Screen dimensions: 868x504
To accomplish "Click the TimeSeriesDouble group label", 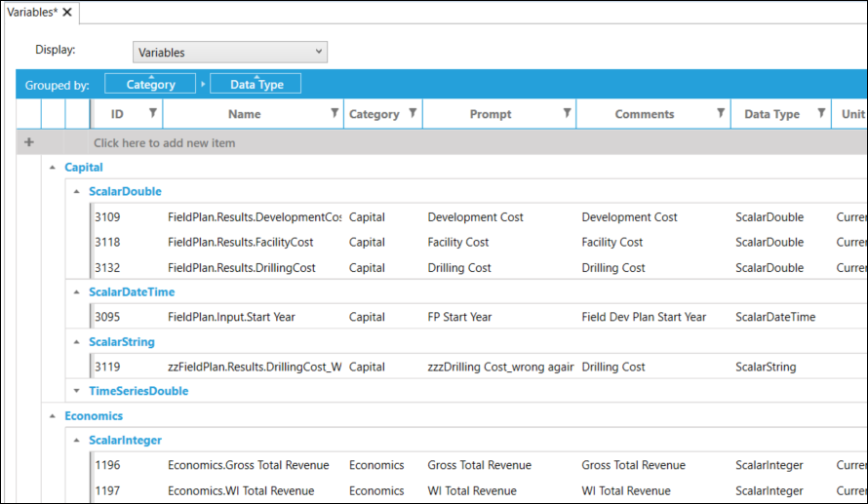I will pyautogui.click(x=138, y=391).
